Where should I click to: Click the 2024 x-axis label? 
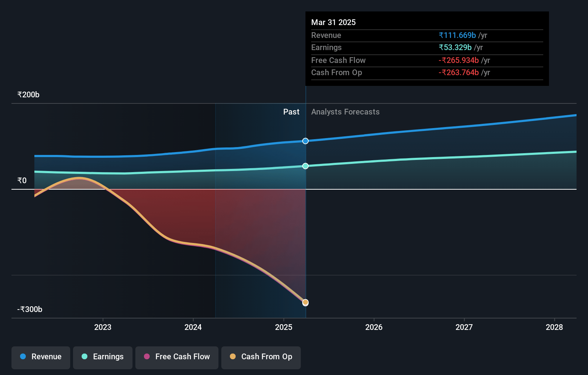point(193,327)
